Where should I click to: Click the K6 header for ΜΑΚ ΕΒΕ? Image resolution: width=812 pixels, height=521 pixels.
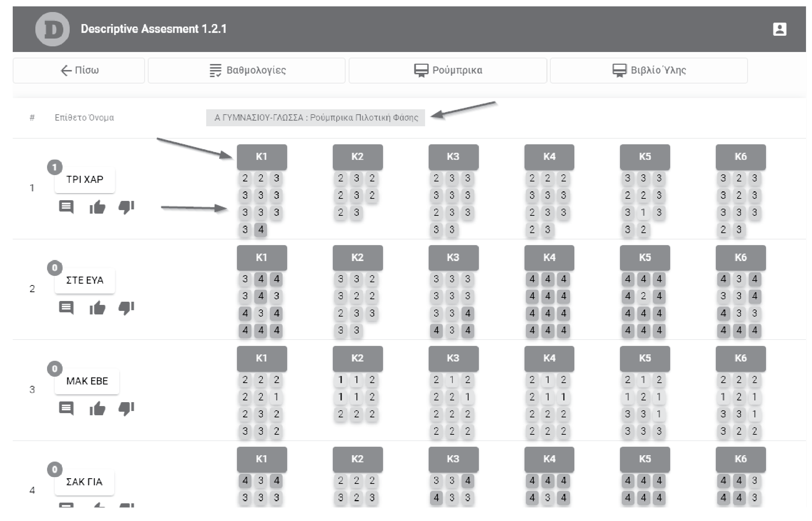point(741,358)
